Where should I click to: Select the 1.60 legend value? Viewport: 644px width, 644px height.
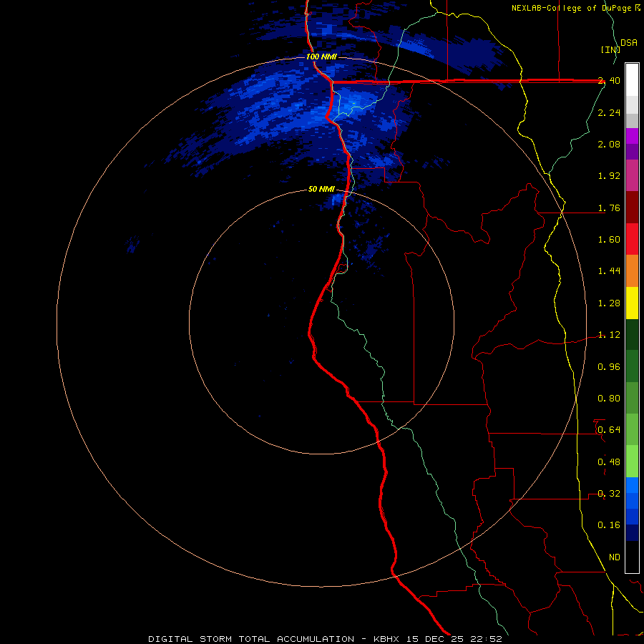click(x=609, y=240)
